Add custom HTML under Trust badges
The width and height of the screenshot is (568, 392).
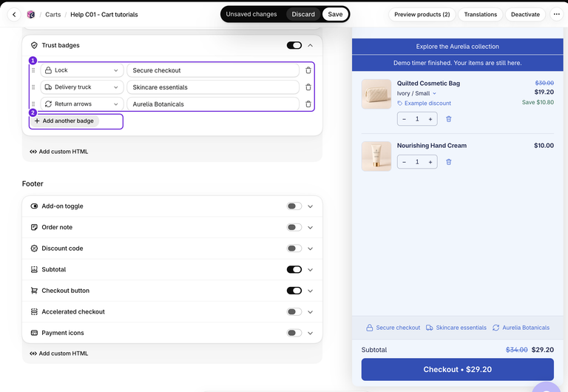pos(59,152)
